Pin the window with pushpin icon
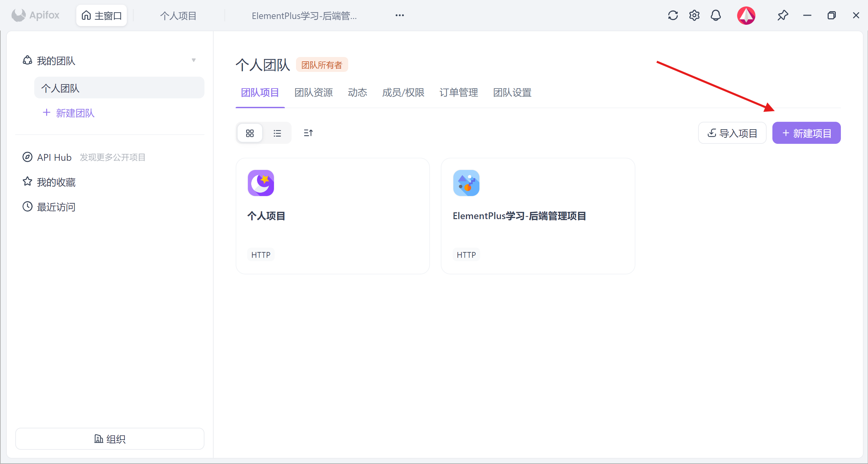The image size is (868, 464). click(x=783, y=16)
